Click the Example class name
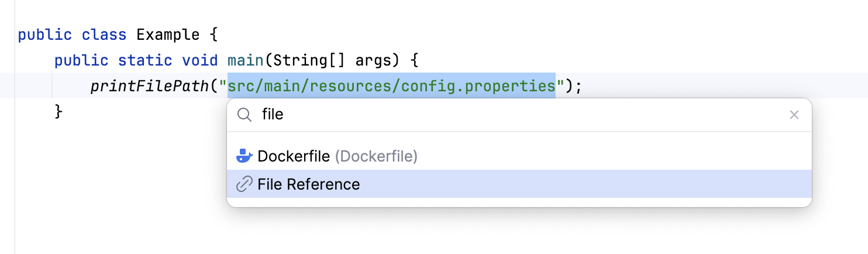Viewport: 868px width, 254px height. [x=168, y=35]
